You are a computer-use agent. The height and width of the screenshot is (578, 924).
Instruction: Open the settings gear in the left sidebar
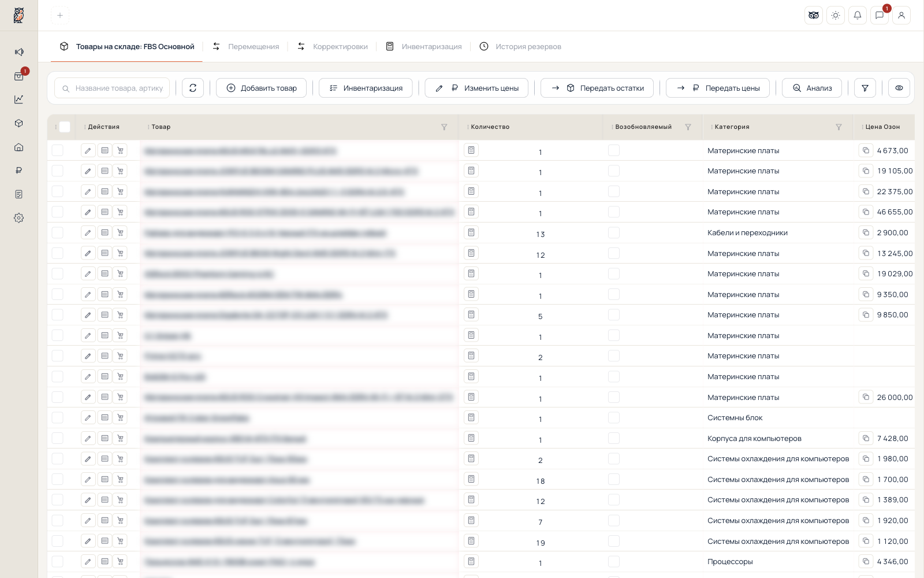tap(19, 218)
